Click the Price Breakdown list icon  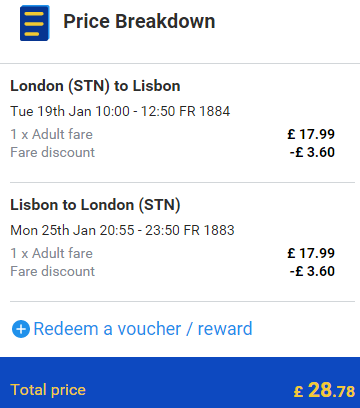pyautogui.click(x=35, y=23)
